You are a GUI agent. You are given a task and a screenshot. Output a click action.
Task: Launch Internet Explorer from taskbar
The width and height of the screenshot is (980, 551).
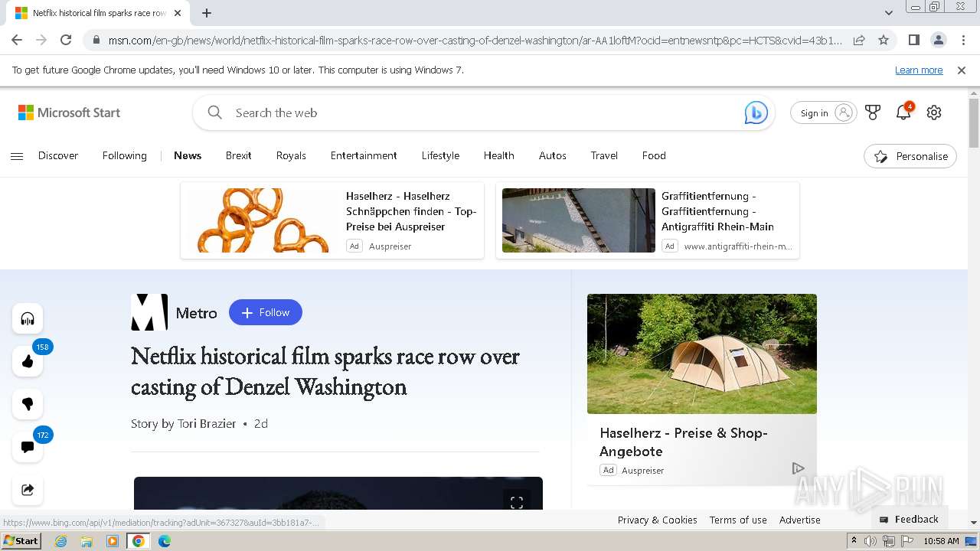tap(60, 541)
